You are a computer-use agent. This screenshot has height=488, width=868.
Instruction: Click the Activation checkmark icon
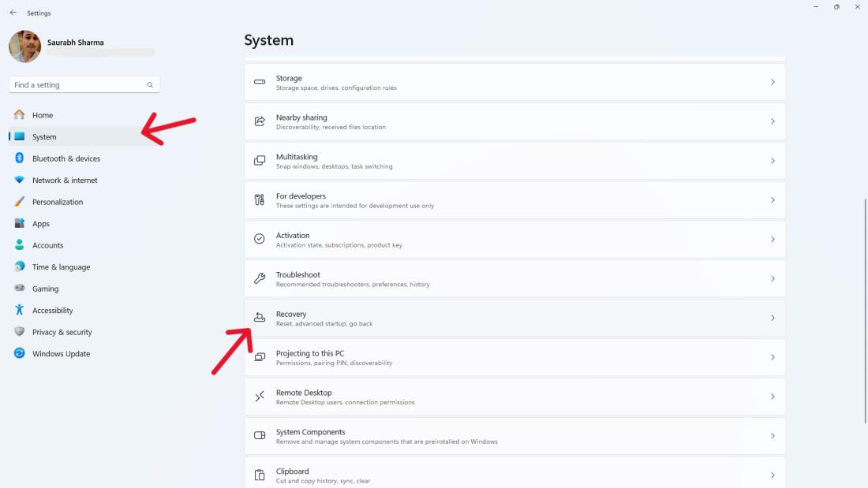click(x=260, y=239)
